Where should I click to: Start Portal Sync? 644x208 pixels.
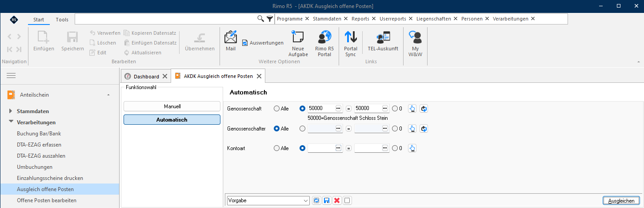351,44
